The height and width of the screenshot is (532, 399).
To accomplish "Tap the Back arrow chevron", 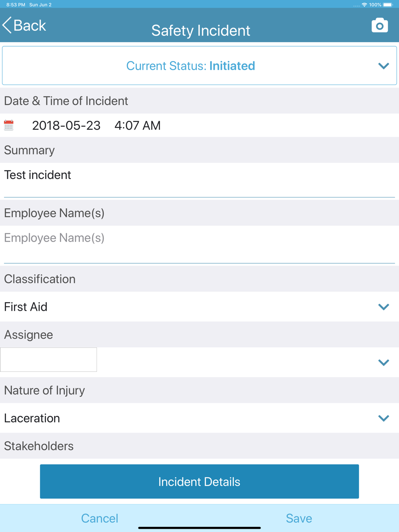I will [7, 25].
